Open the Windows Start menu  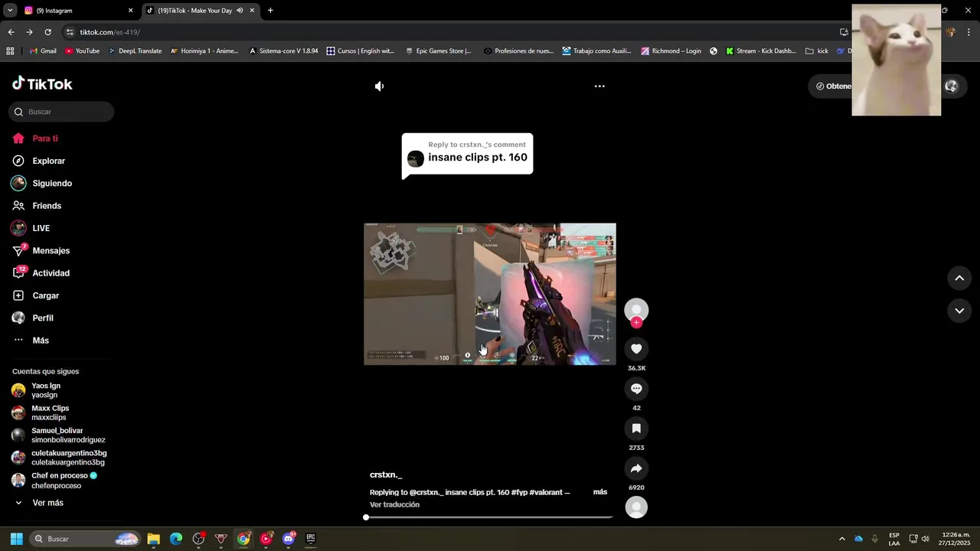[x=16, y=539]
